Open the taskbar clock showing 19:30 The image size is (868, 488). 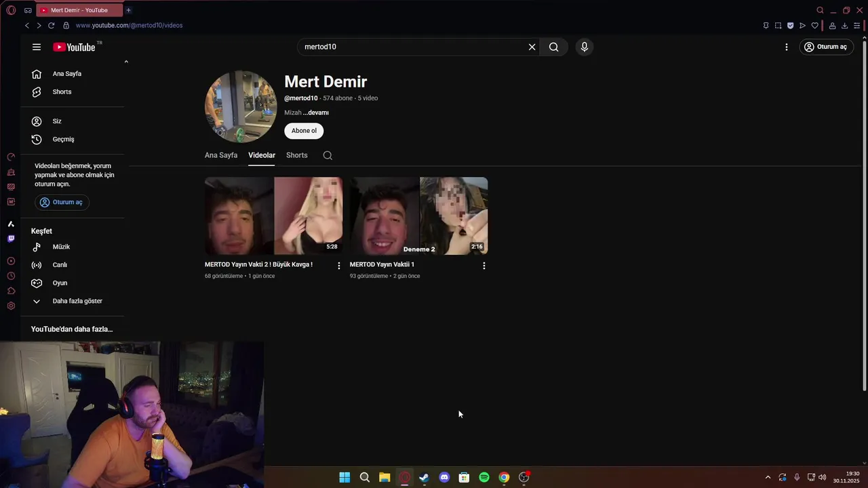pos(846,477)
